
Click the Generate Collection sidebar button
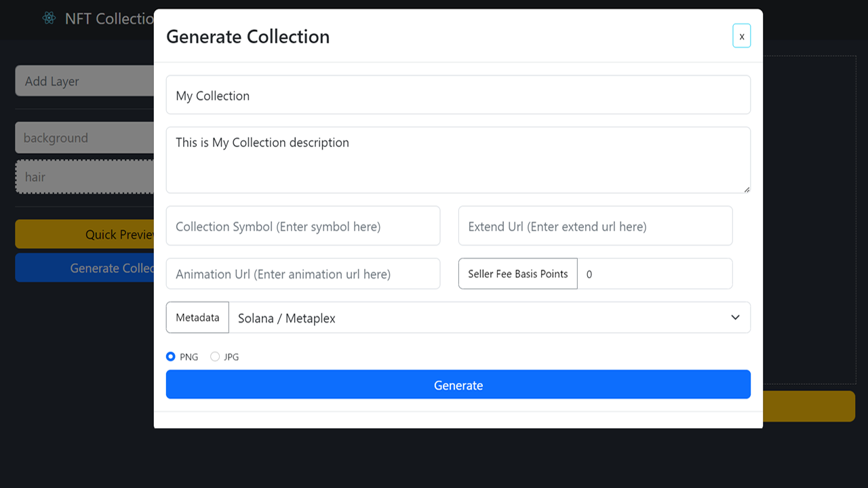[85, 268]
